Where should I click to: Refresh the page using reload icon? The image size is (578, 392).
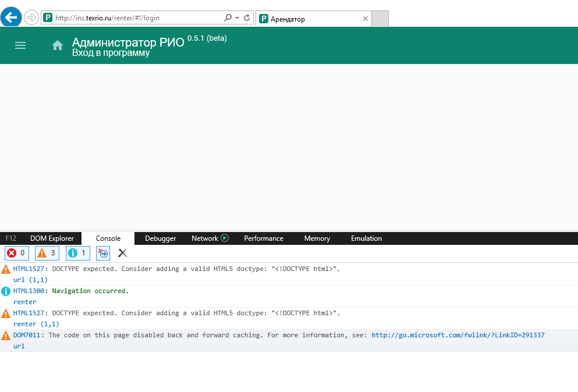247,18
